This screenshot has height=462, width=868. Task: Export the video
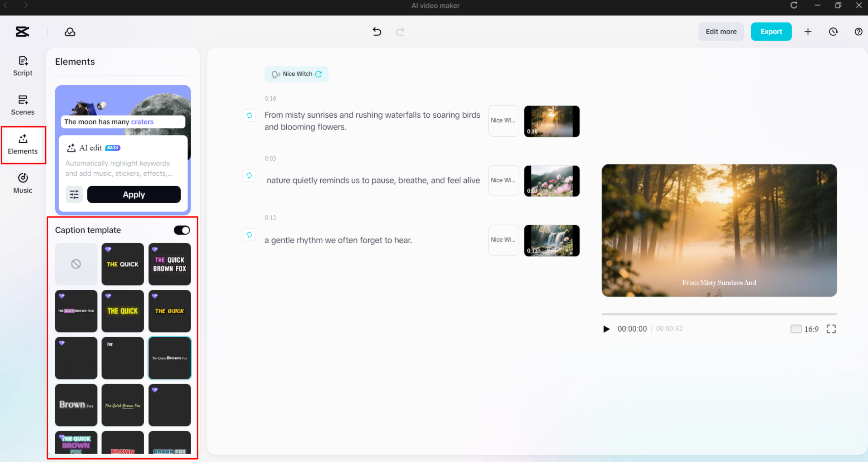point(771,31)
